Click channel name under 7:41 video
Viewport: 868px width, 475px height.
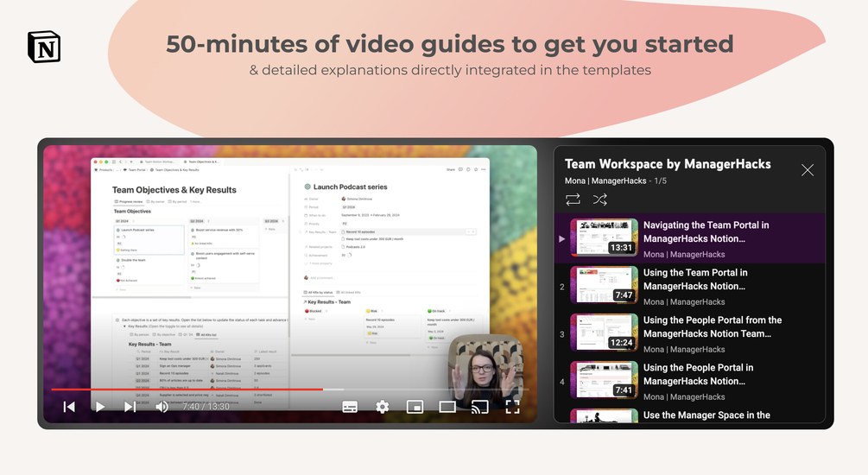[x=684, y=397]
